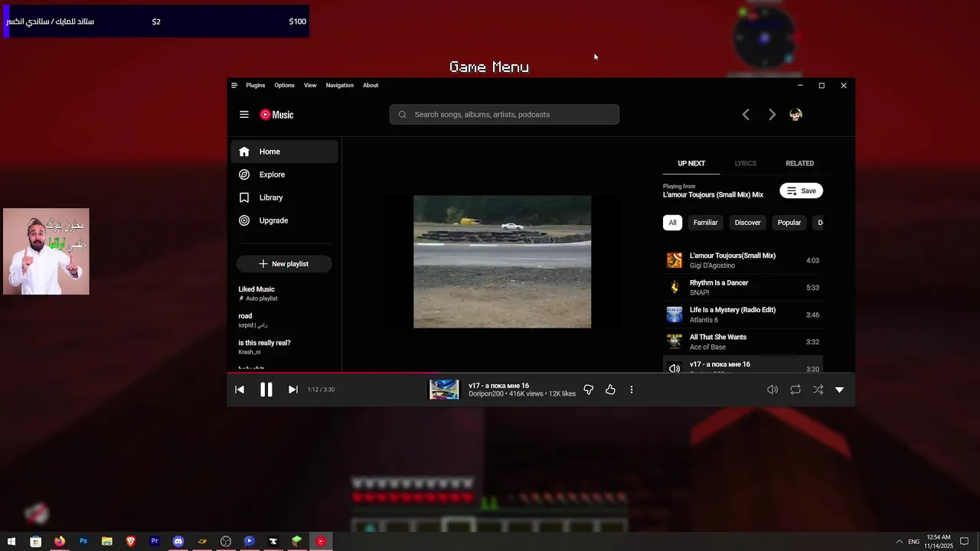
Task: Seek on the red song progress bar
Action: [x=541, y=373]
